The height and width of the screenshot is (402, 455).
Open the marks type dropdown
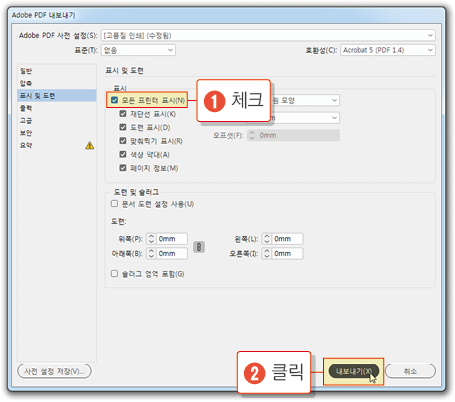305,100
